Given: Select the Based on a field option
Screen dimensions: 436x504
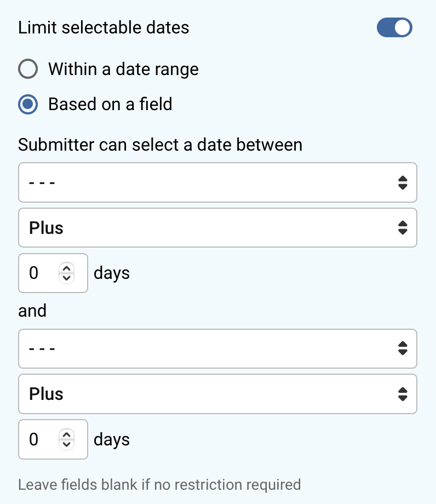Looking at the screenshot, I should 27,104.
